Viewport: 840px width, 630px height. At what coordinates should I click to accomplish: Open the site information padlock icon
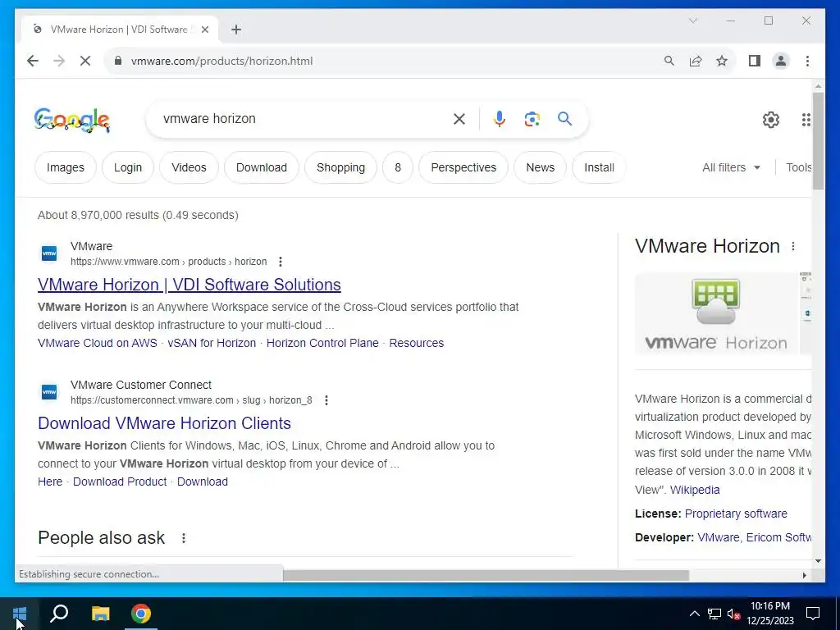118,61
